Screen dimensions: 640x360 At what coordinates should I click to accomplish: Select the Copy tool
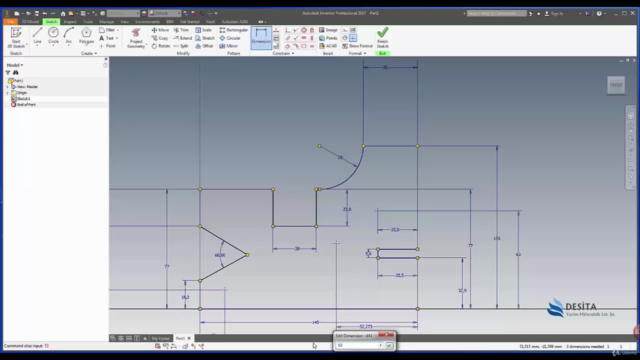(x=160, y=38)
